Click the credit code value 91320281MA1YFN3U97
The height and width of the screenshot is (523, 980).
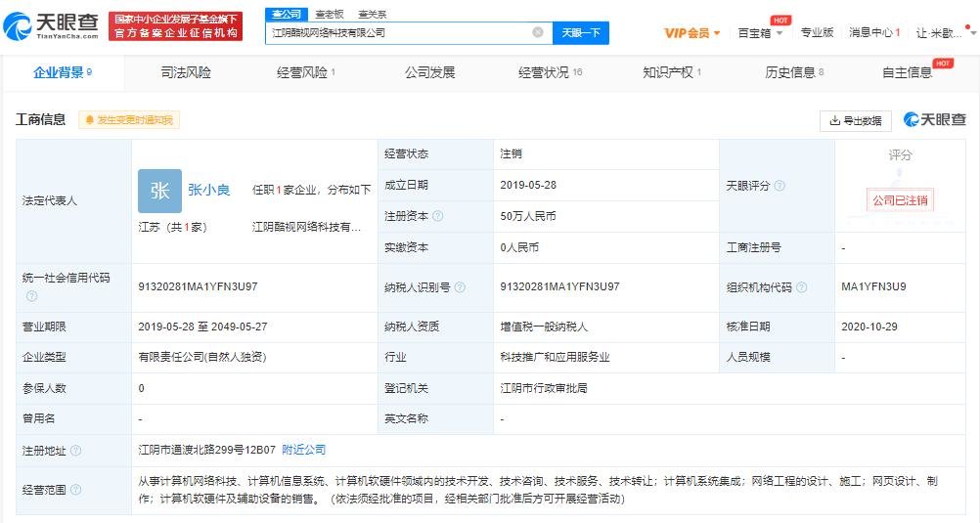pyautogui.click(x=198, y=286)
